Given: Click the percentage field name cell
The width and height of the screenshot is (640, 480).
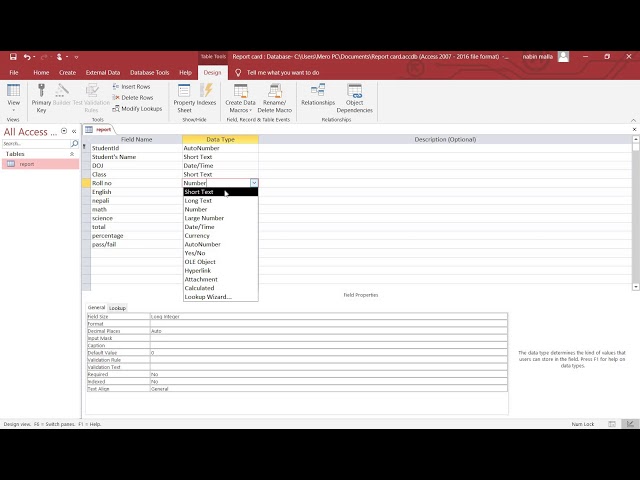Looking at the screenshot, I should 136,236.
